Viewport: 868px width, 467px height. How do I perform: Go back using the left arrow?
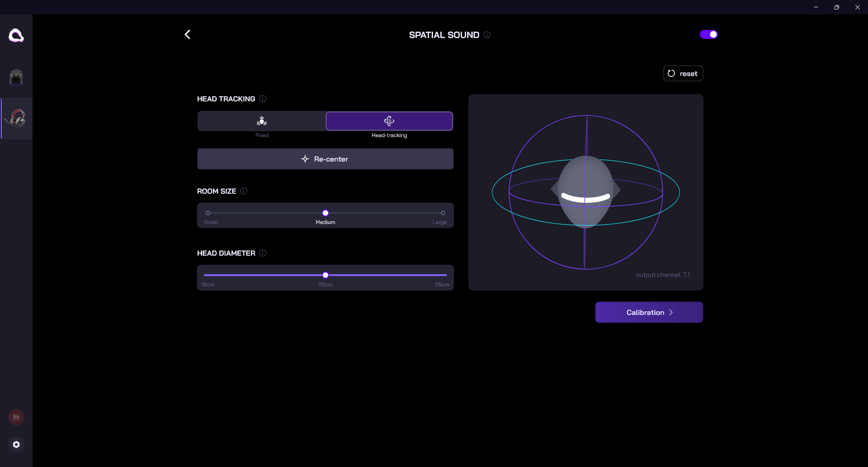point(188,34)
